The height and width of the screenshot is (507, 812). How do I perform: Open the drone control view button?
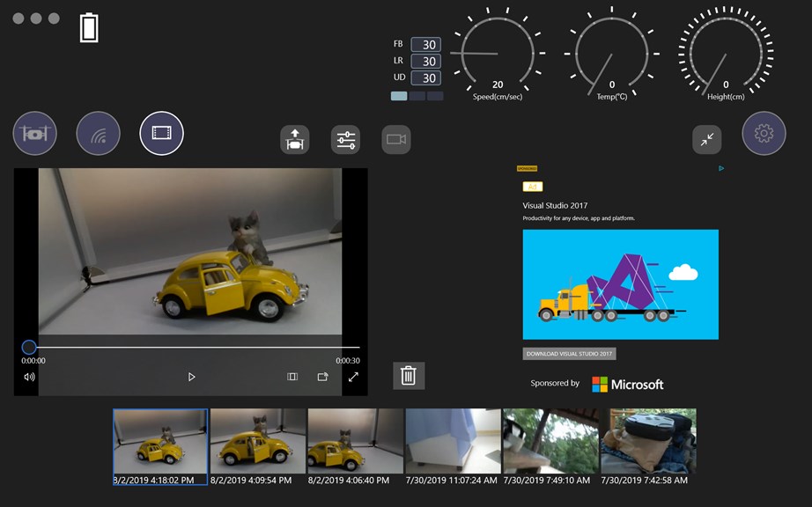pos(35,134)
